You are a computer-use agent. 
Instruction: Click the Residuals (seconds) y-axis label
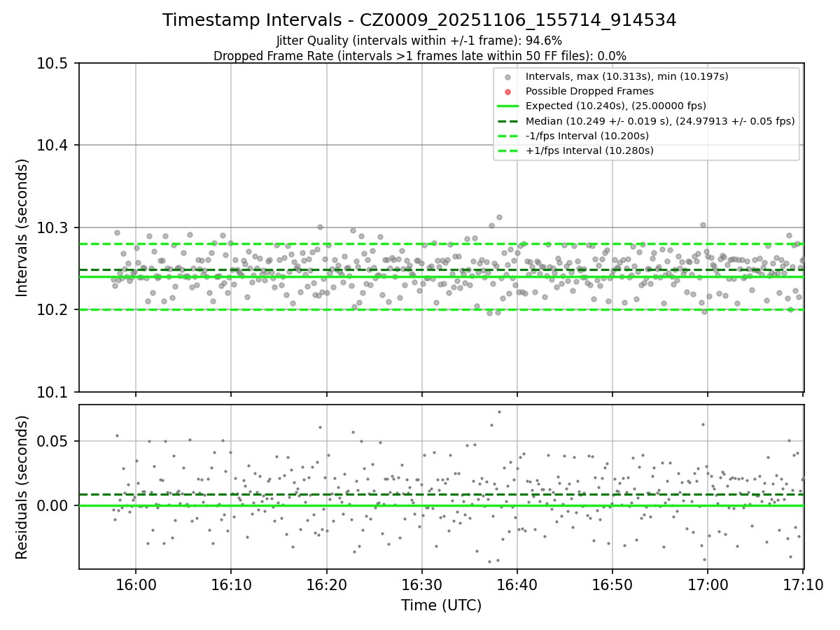(22, 487)
